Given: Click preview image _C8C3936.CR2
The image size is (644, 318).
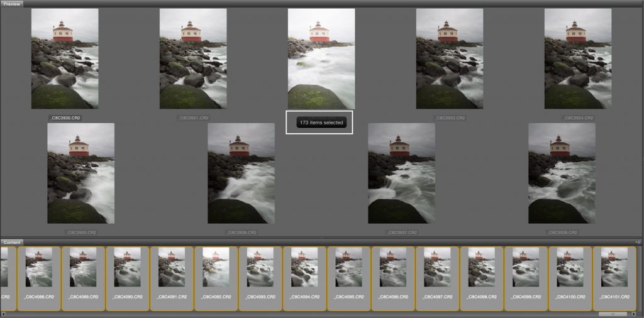Looking at the screenshot, I should (241, 173).
